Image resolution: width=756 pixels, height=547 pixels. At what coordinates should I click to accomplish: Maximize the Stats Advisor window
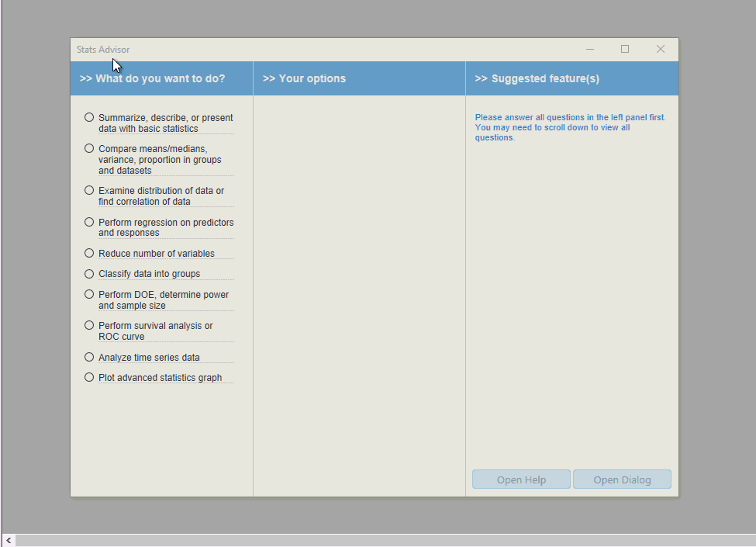625,50
